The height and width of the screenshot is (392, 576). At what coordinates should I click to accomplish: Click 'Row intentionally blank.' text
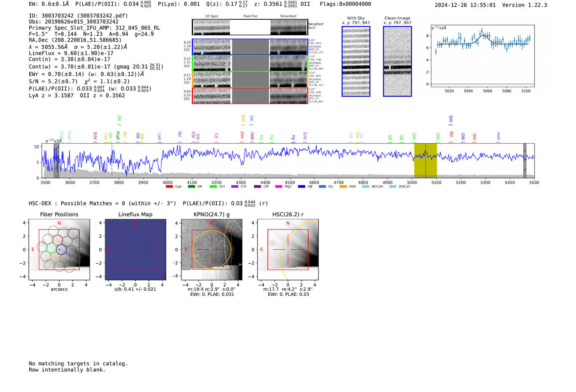[67, 370]
